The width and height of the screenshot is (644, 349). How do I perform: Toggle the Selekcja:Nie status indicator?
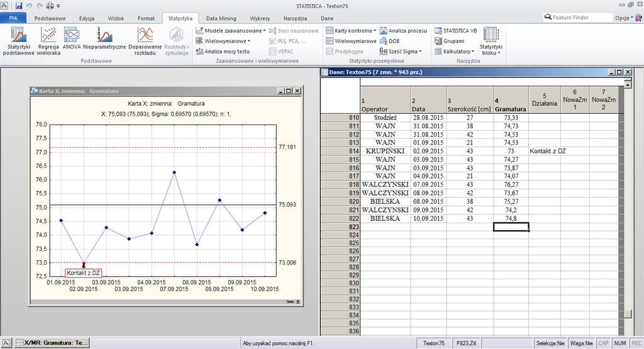tap(550, 343)
